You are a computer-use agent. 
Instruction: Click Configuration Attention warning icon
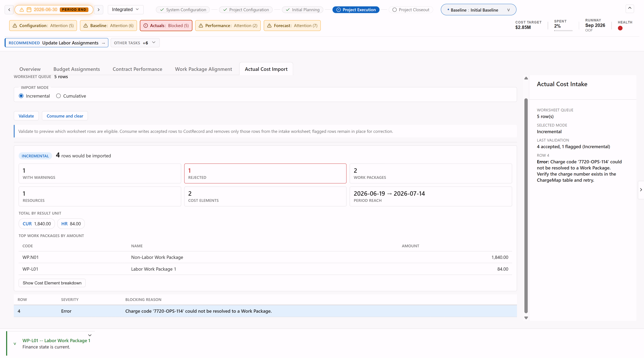coord(15,26)
